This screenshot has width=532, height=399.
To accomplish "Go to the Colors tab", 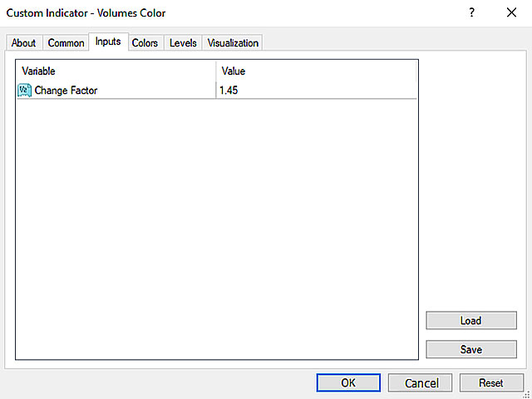I will pos(145,43).
